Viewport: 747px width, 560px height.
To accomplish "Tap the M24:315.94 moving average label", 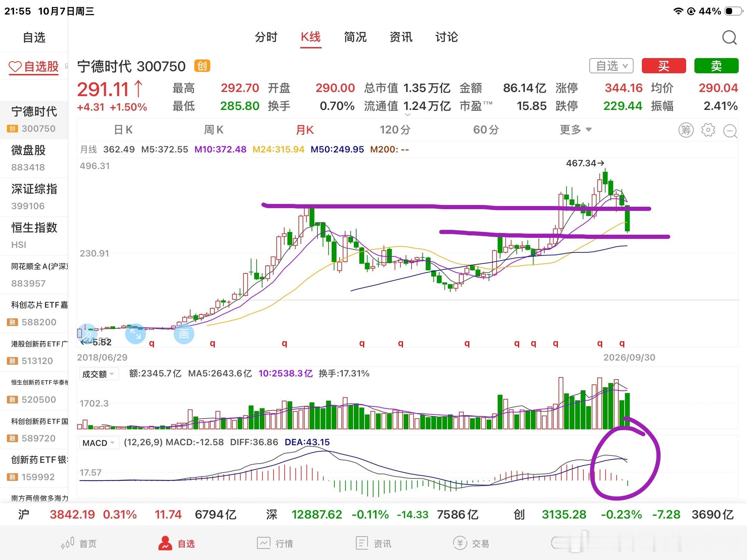I will click(278, 149).
